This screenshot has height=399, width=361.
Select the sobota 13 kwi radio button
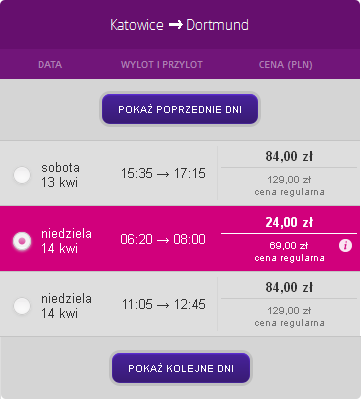(22, 175)
